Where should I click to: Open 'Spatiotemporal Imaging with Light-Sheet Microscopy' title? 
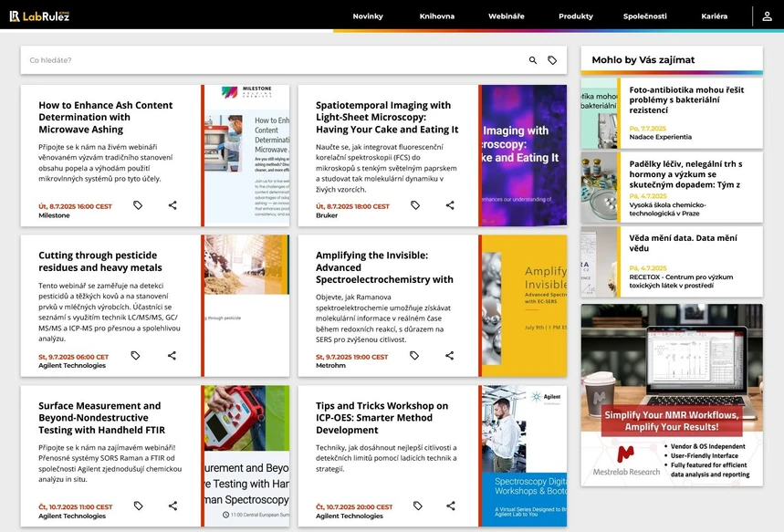pos(387,117)
